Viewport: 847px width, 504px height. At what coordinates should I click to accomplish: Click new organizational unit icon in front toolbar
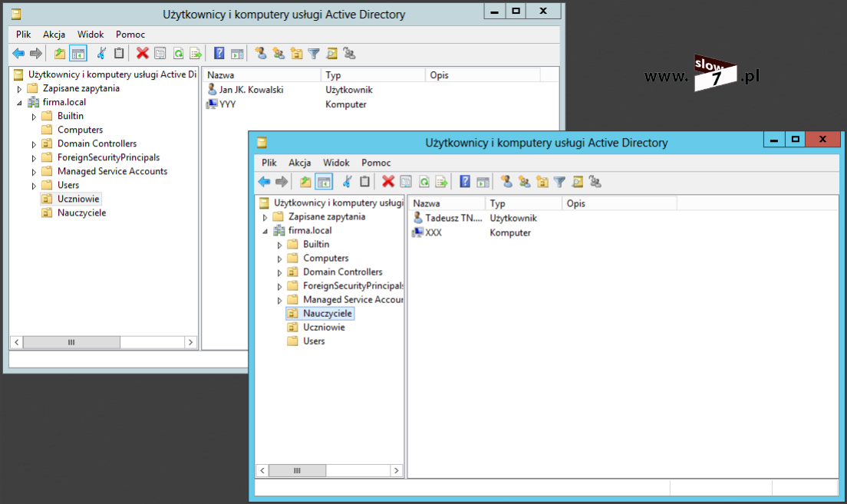542,182
